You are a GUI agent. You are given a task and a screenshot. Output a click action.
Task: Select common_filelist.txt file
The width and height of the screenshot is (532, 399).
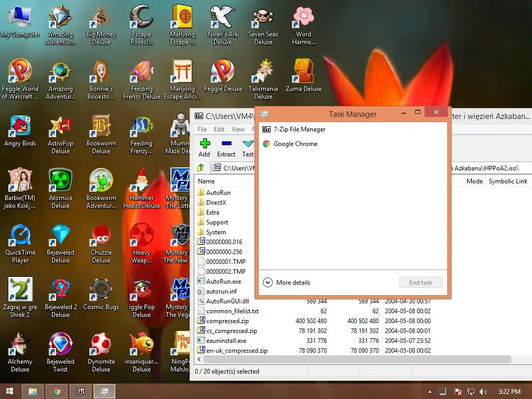(314, 311)
